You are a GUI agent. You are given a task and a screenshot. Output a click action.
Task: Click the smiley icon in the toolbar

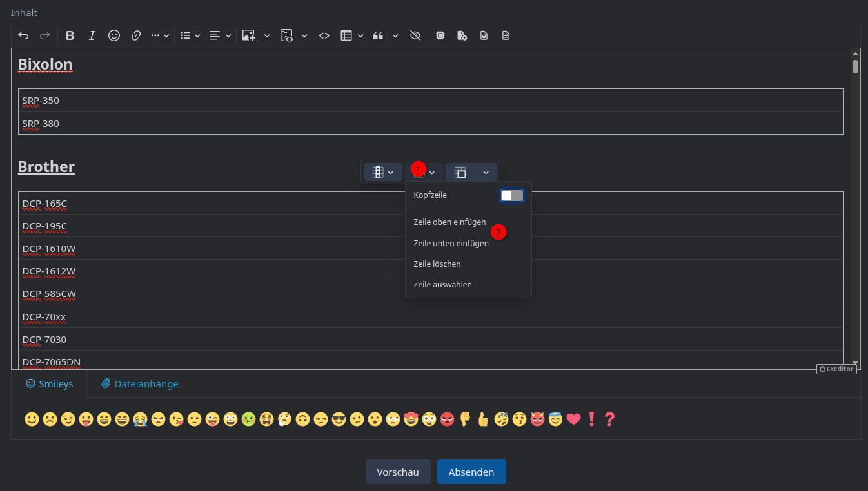coord(114,36)
